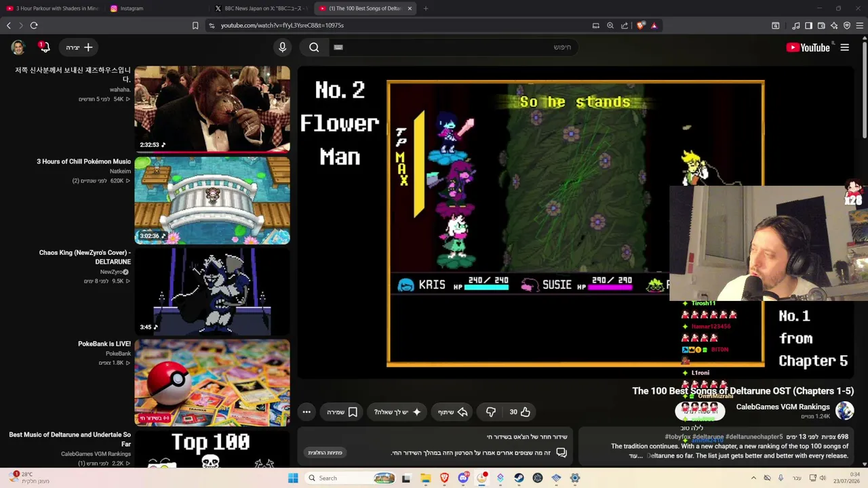Open the Brave wallet icon

point(821,26)
